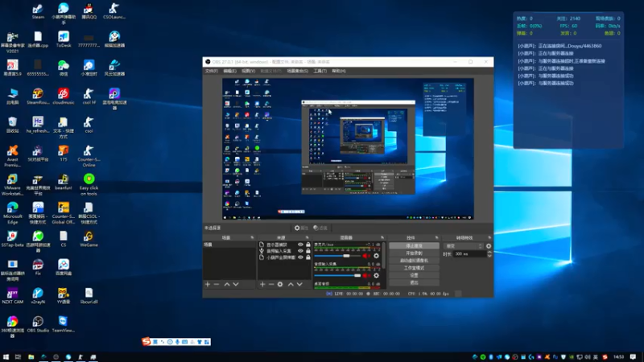Toggle visibility of the 音频输入采集 source
Image resolution: width=644 pixels, height=362 pixels.
pos(300,251)
